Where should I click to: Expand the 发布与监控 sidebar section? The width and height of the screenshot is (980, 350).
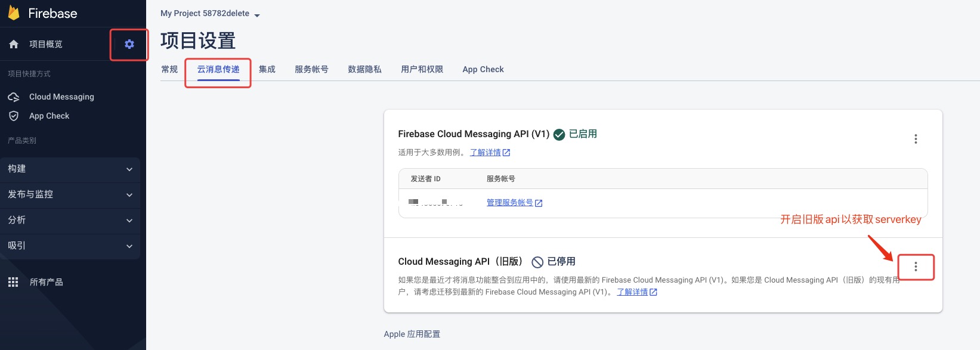(x=70, y=194)
